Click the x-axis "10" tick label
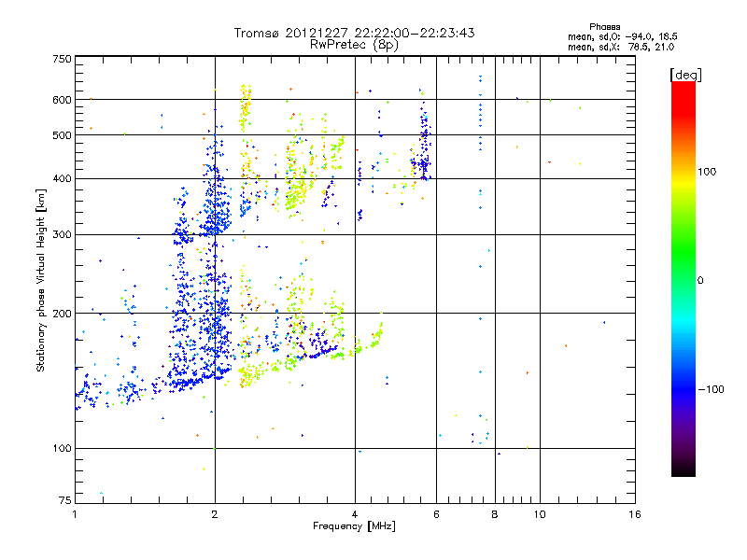 click(x=540, y=514)
